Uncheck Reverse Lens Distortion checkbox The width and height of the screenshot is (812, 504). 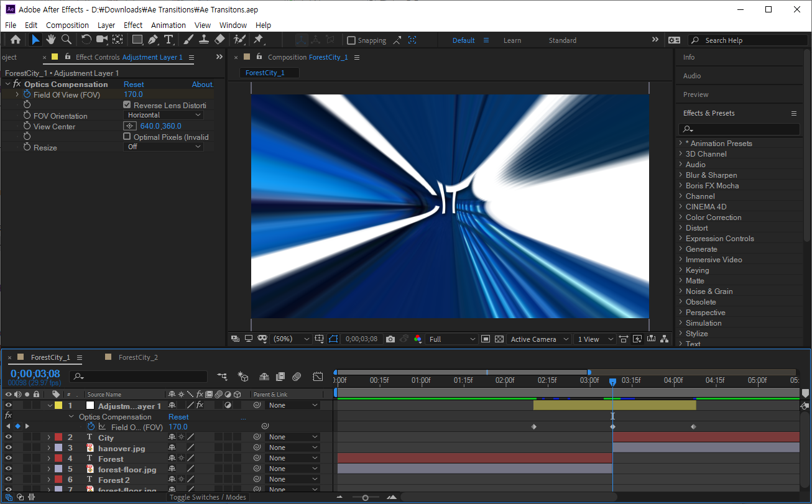point(127,105)
